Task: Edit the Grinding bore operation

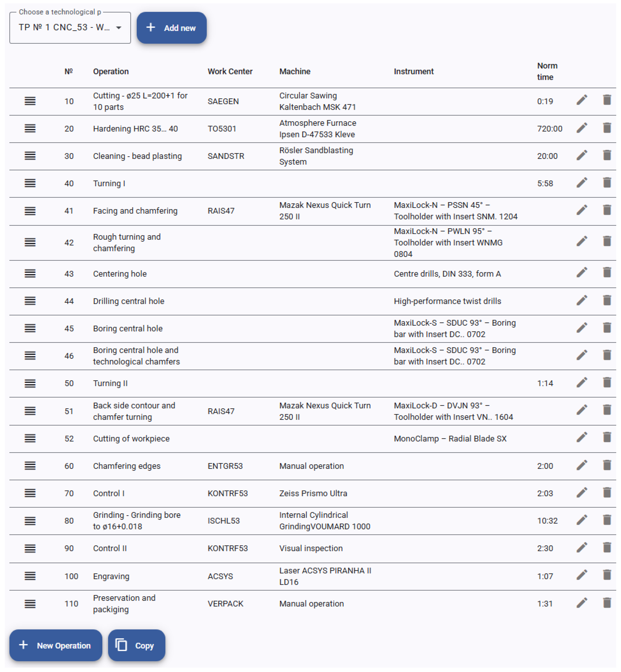Action: point(582,520)
